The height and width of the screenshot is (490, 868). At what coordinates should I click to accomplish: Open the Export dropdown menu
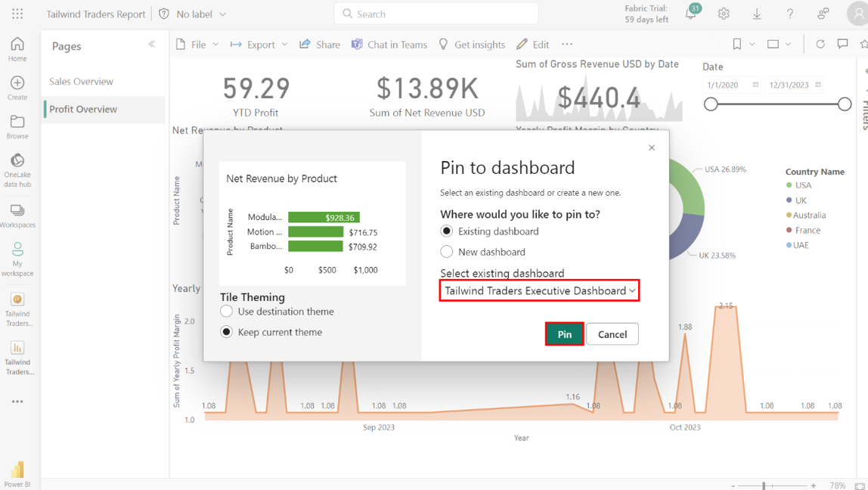tap(259, 45)
